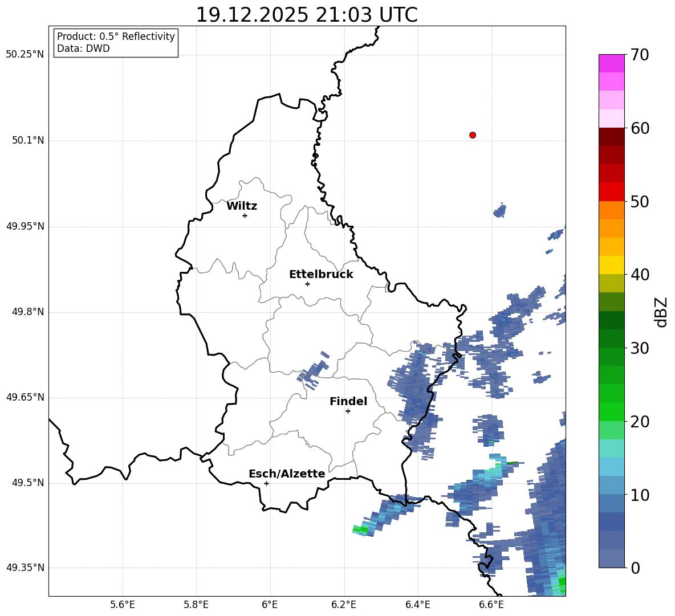Click the 50.1°N latitude label
Image resolution: width=675 pixels, height=616 pixels.
coord(28,140)
